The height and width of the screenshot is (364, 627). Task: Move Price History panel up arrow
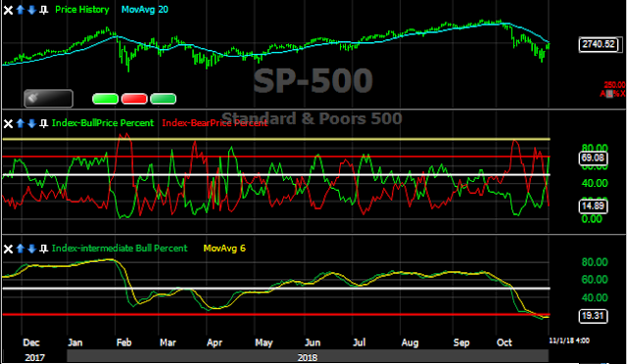point(21,10)
